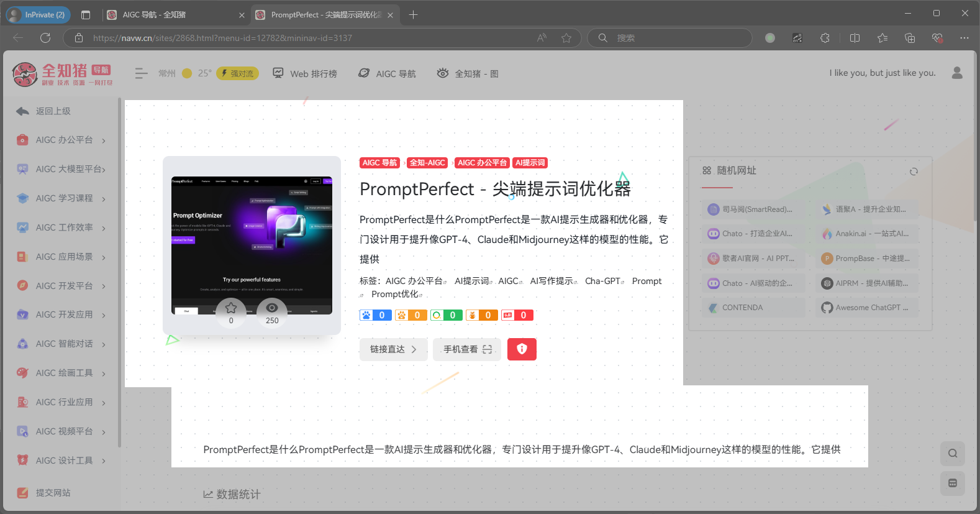Expand AIGC 工作效率 sidebar item
Screen dimensions: 980x514
pos(61,227)
